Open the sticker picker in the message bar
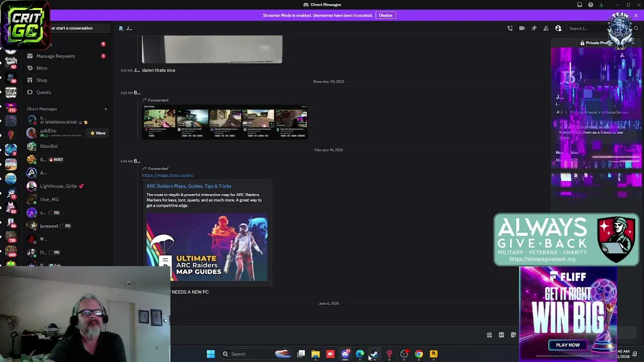644x362 pixels. coord(513,335)
